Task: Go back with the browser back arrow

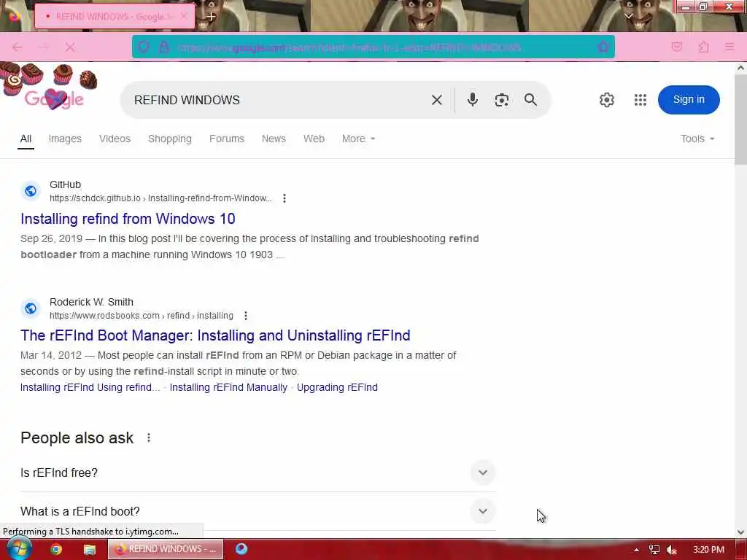Action: pyautogui.click(x=18, y=47)
